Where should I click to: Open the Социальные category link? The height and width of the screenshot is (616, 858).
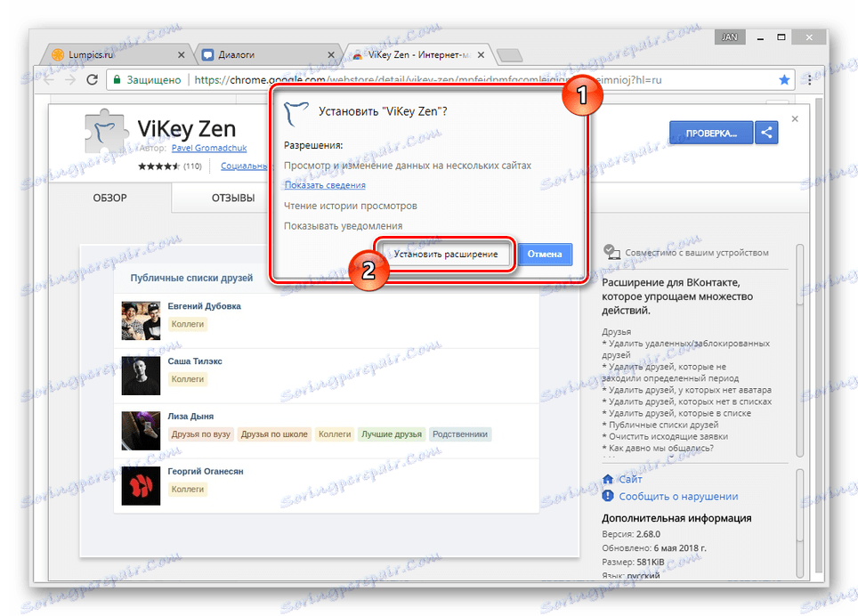click(244, 166)
